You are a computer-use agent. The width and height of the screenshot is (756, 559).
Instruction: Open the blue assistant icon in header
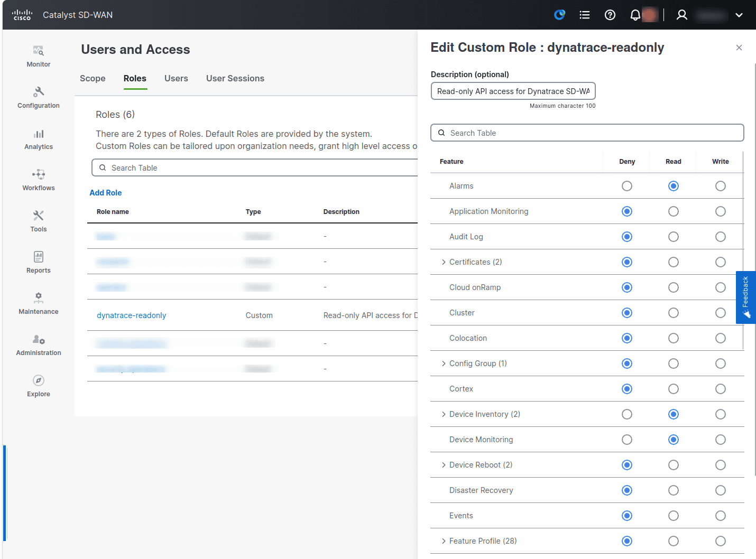(x=559, y=15)
